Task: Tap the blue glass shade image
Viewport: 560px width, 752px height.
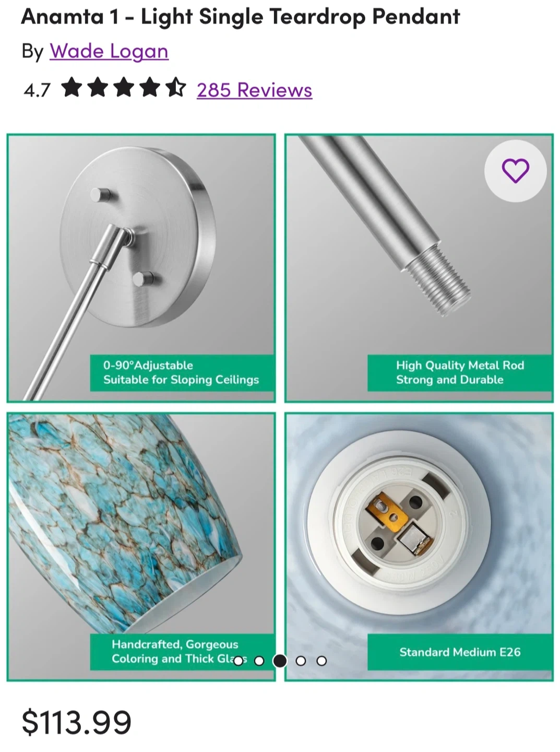Action: click(x=141, y=547)
